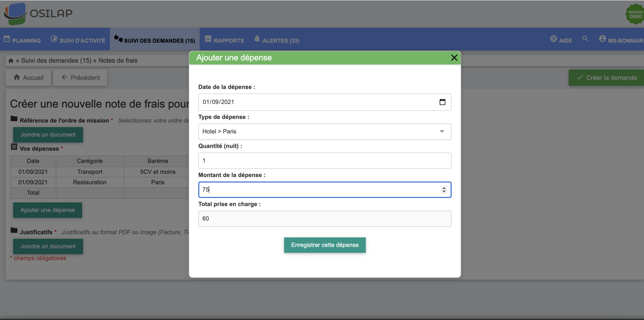644x320 pixels.
Task: Close the Ajouter une dépense dialog
Action: tap(454, 58)
